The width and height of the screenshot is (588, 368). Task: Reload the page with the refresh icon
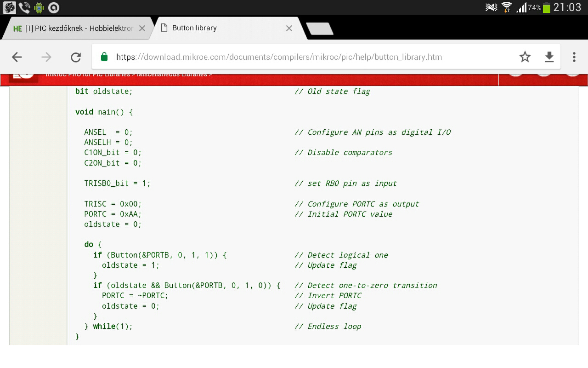[76, 57]
